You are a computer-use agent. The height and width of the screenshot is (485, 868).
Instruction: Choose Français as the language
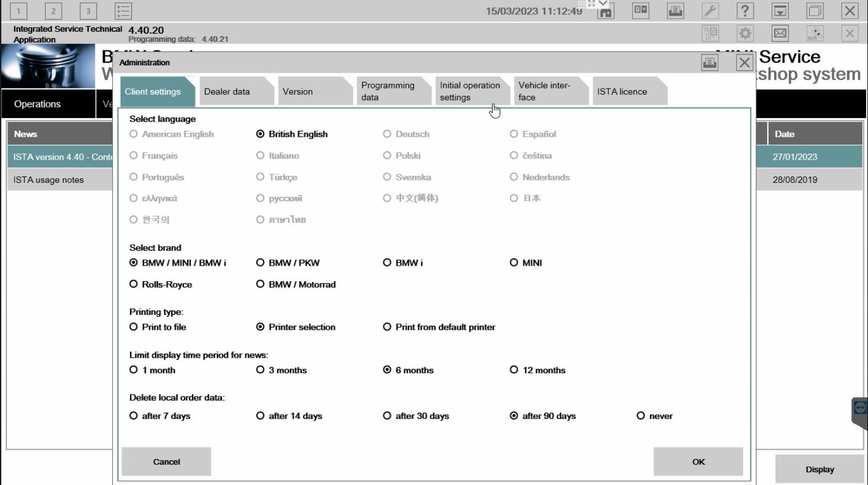154,156
